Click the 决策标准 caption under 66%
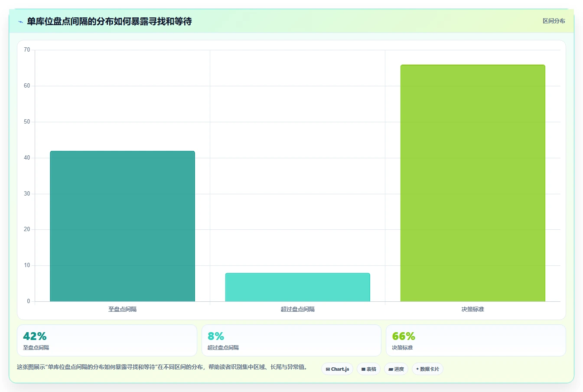Image resolution: width=583 pixels, height=392 pixels. [x=402, y=348]
